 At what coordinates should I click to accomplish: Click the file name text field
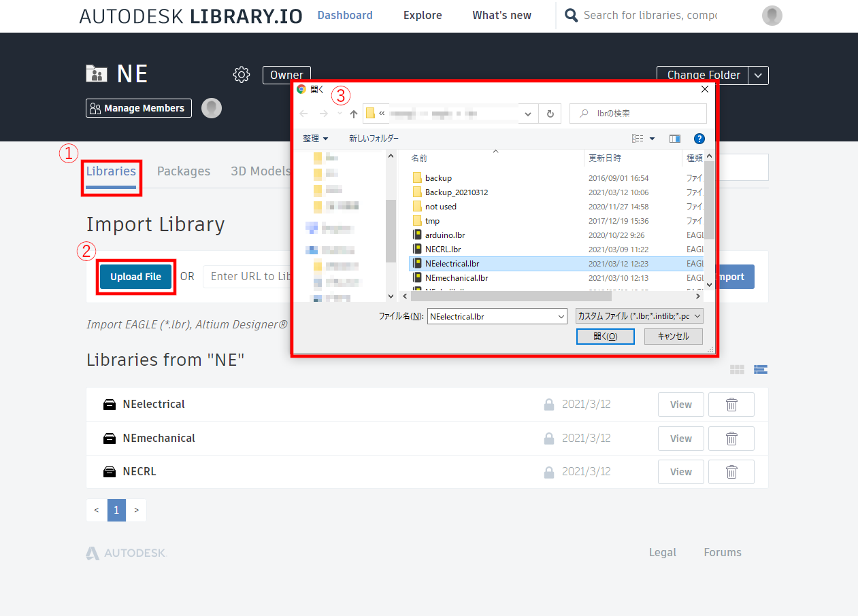point(491,316)
